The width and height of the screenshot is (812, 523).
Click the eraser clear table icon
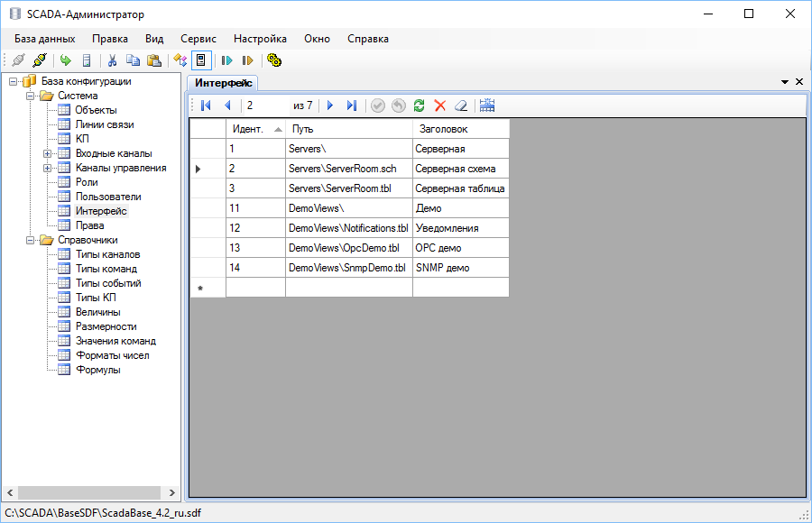(x=461, y=106)
